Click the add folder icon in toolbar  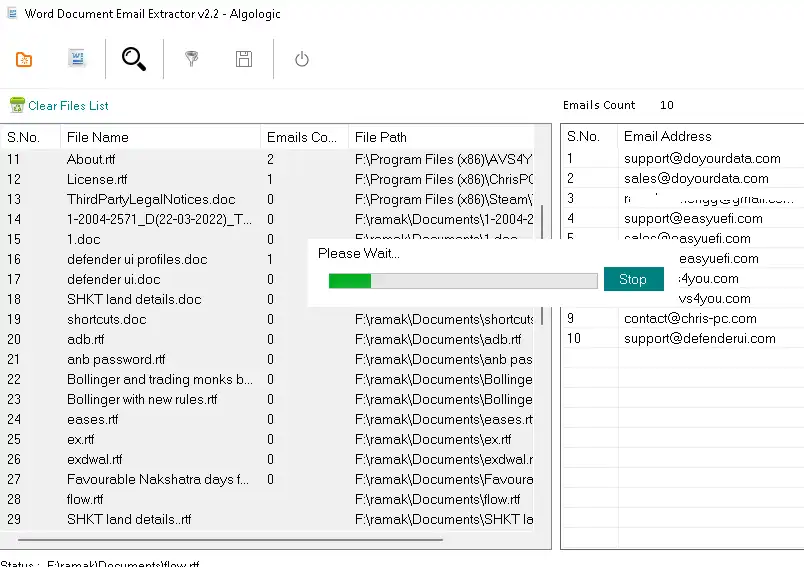pos(24,60)
